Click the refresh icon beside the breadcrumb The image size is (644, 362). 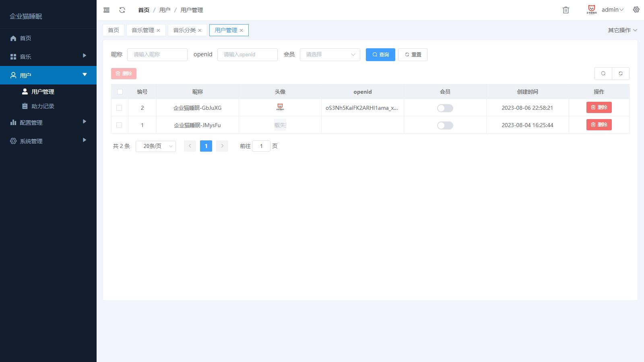(x=122, y=10)
